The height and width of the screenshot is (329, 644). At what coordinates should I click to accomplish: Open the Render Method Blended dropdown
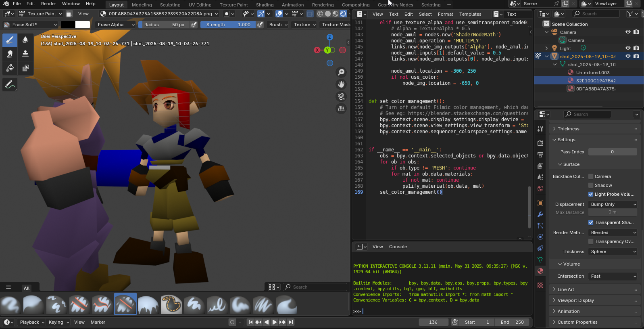pyautogui.click(x=613, y=233)
